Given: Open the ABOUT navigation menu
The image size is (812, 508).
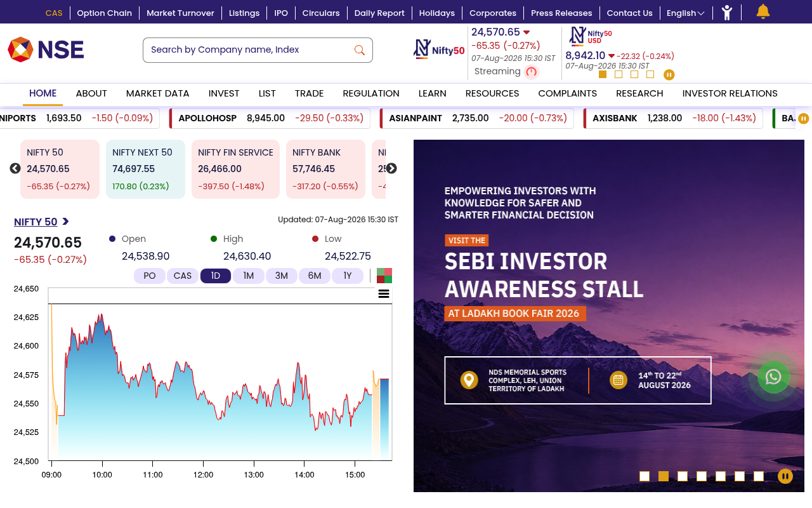Looking at the screenshot, I should pos(91,93).
